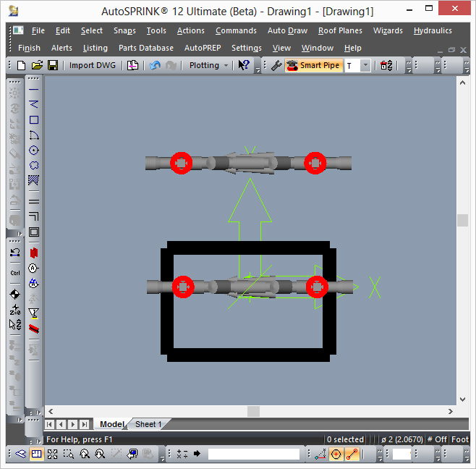Click the command input field

253,455
